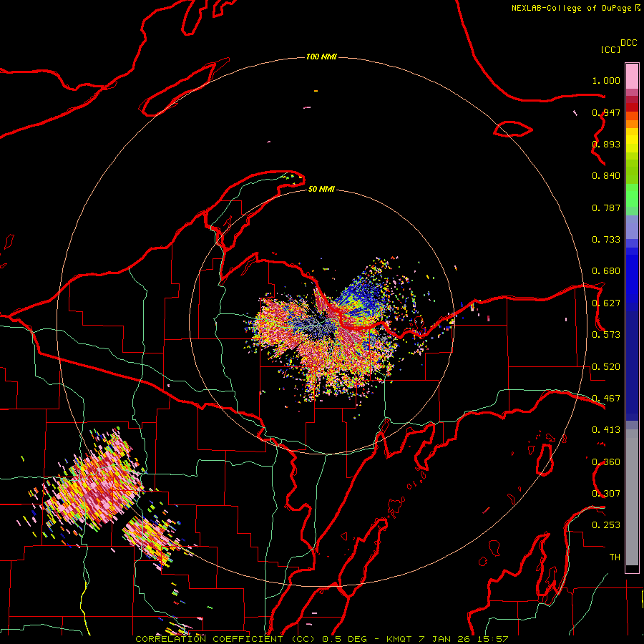Select the 1.000 value on the color scale
This screenshot has width=644, height=644.
(x=606, y=80)
